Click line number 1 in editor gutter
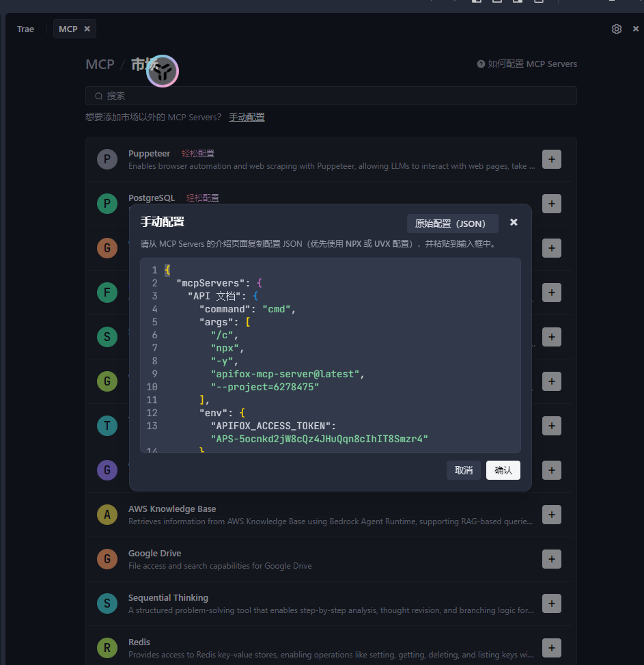The width and height of the screenshot is (644, 665). coord(154,270)
